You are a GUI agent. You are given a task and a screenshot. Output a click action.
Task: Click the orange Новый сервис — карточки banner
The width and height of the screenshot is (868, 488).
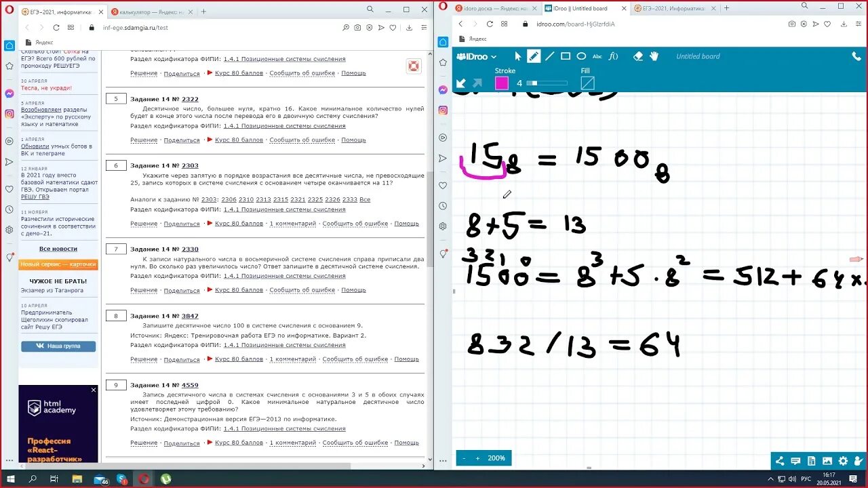click(58, 264)
